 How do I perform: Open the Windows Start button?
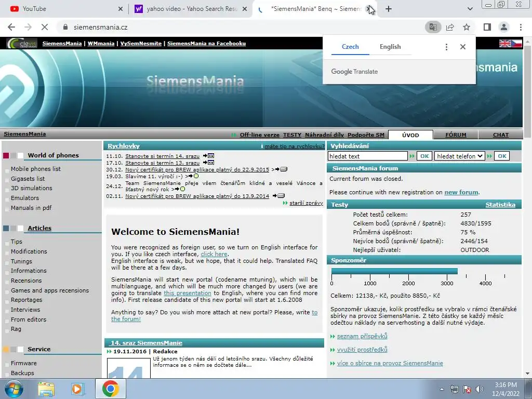click(x=14, y=389)
